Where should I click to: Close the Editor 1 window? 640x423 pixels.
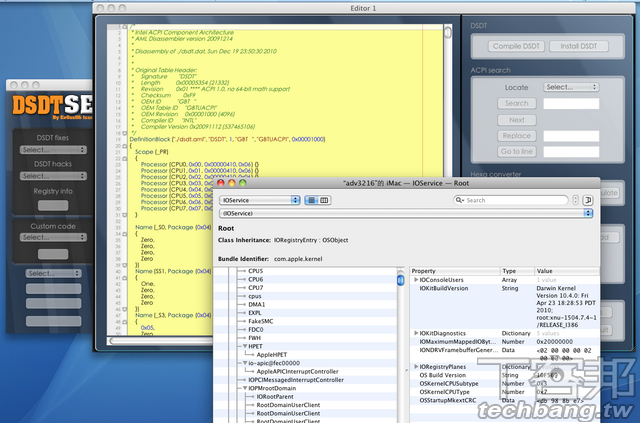100,7
